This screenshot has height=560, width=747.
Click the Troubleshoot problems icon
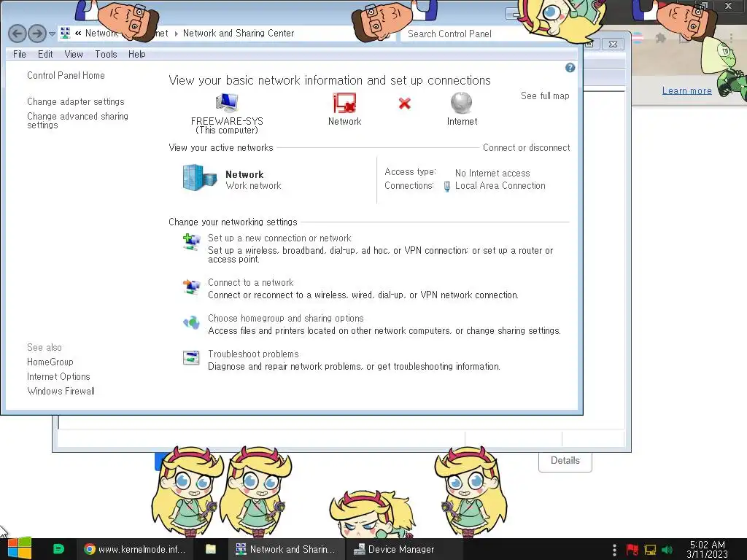tap(192, 357)
